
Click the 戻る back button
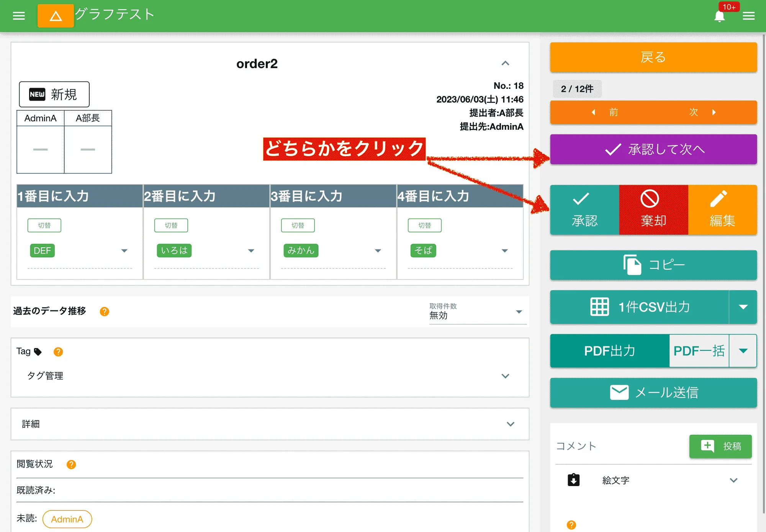point(653,57)
